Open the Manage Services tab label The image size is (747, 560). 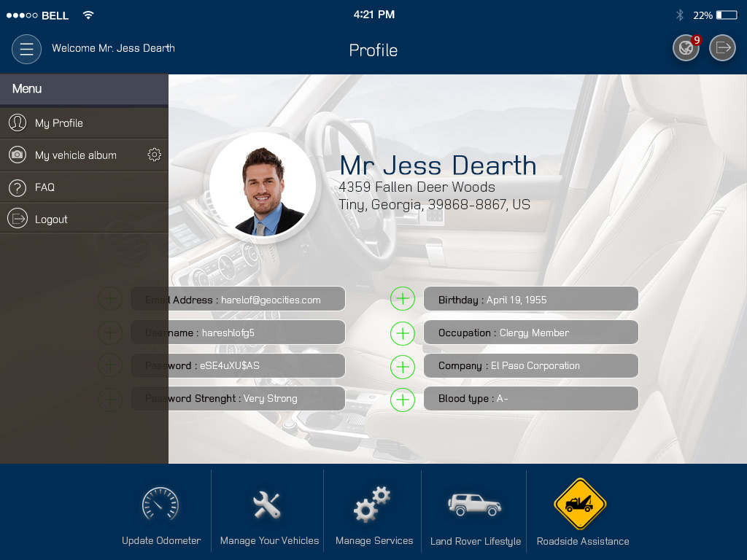[x=374, y=540]
